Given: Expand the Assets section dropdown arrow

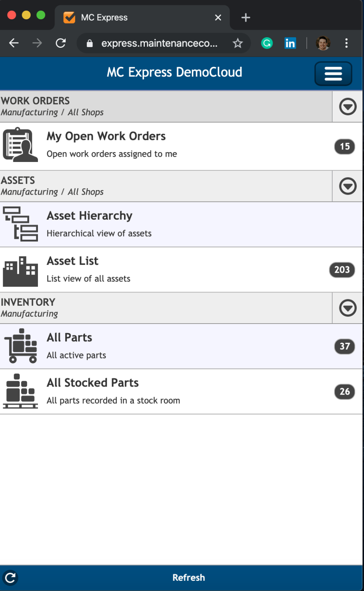Looking at the screenshot, I should pyautogui.click(x=348, y=186).
